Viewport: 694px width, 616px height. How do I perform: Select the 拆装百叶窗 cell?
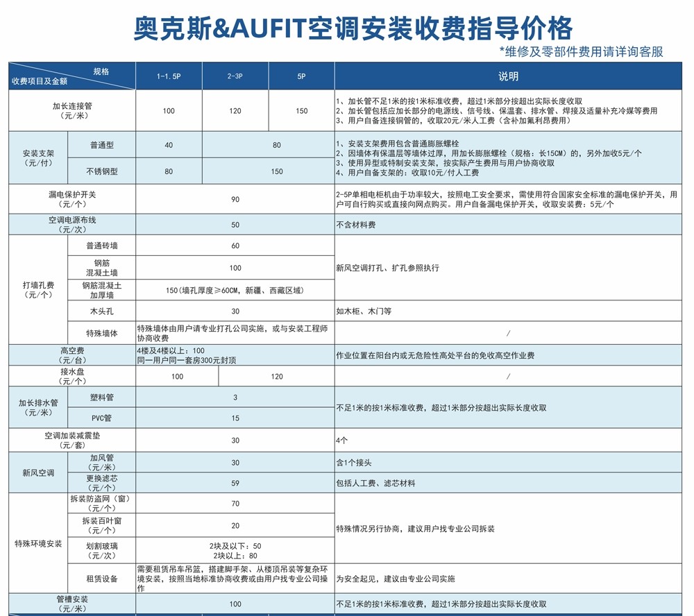click(x=102, y=525)
